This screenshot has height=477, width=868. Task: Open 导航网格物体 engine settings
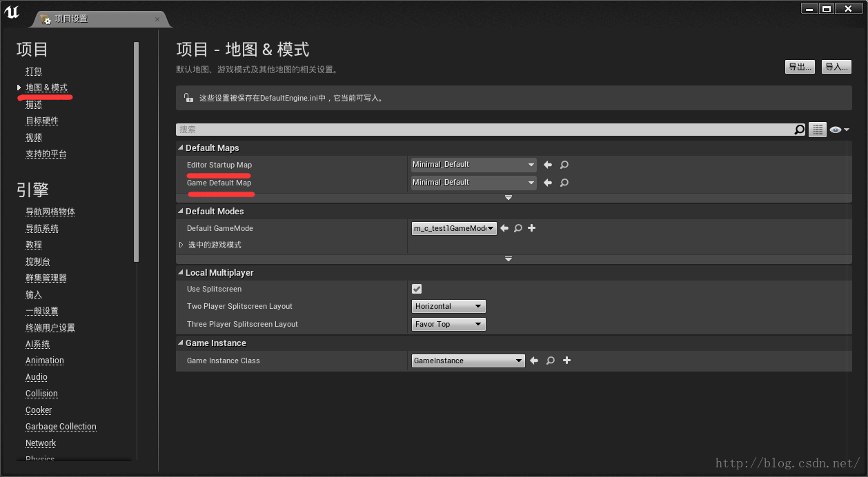pyautogui.click(x=50, y=212)
